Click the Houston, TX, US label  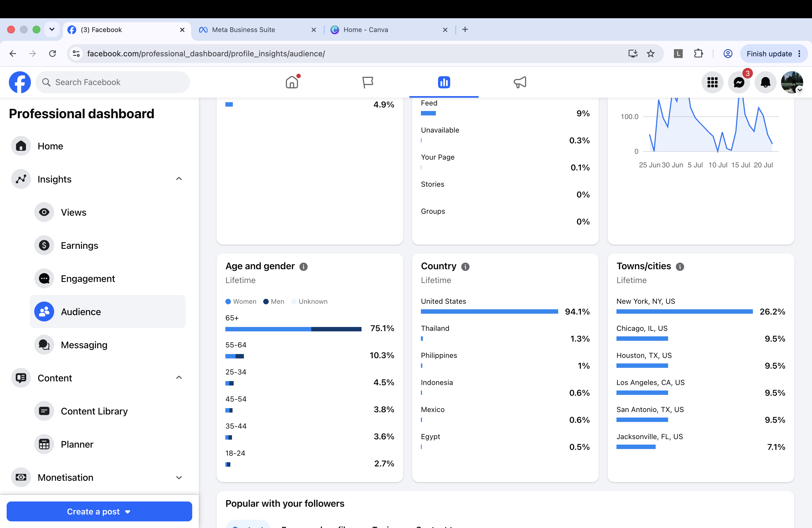644,355
